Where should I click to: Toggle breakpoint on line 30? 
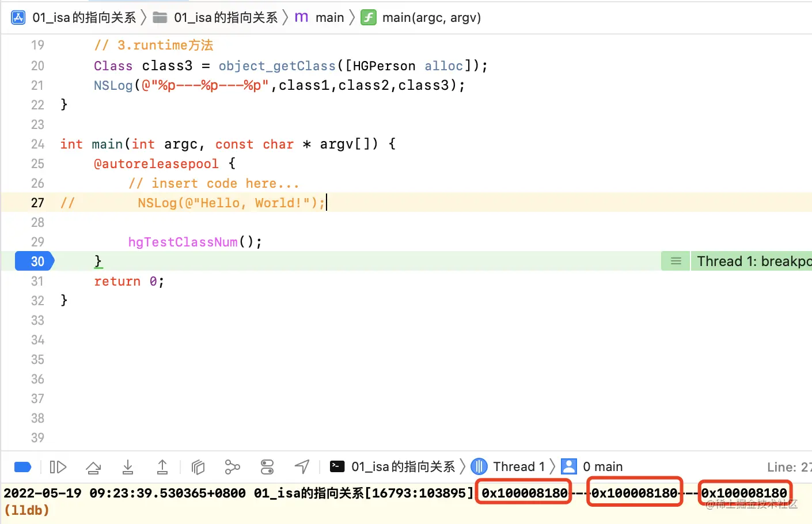[34, 261]
